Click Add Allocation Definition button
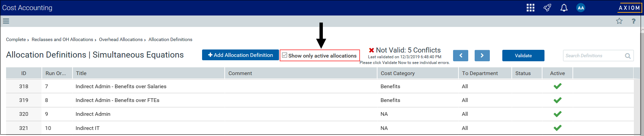Viewport: 644px width, 136px height. pyautogui.click(x=241, y=55)
